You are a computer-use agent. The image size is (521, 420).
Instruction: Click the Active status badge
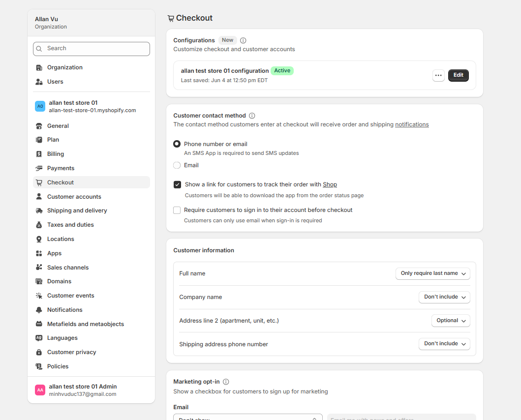(x=282, y=71)
